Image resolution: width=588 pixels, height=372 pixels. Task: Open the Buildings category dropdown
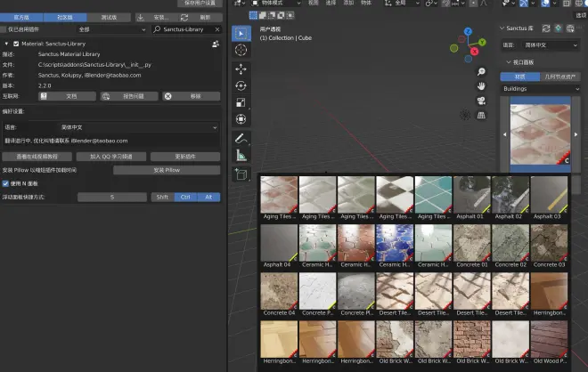click(540, 89)
